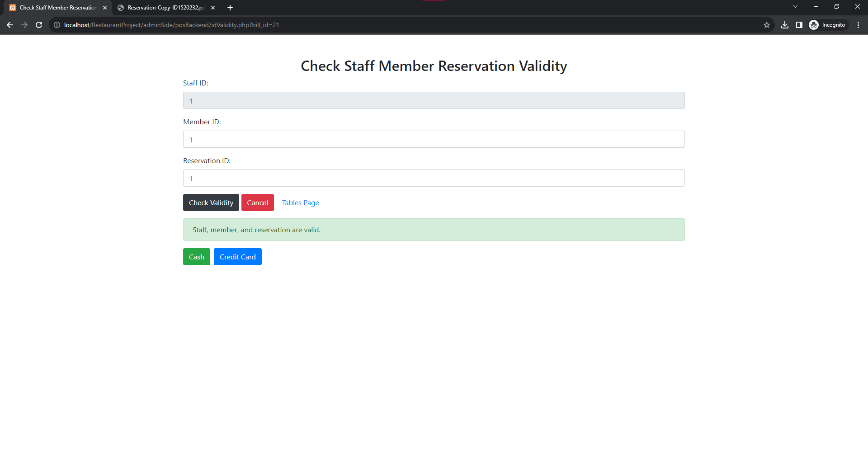Expand the tab search dropdown arrow

[x=795, y=6]
